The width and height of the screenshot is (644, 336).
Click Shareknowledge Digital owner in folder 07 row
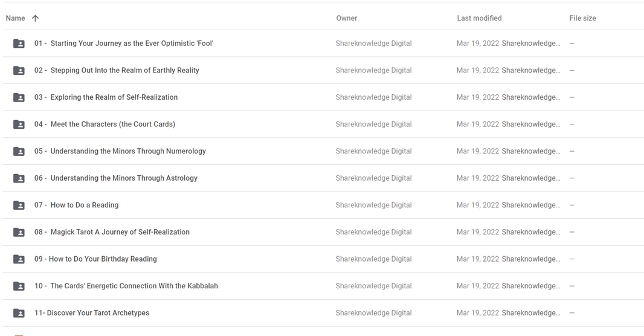[373, 205]
